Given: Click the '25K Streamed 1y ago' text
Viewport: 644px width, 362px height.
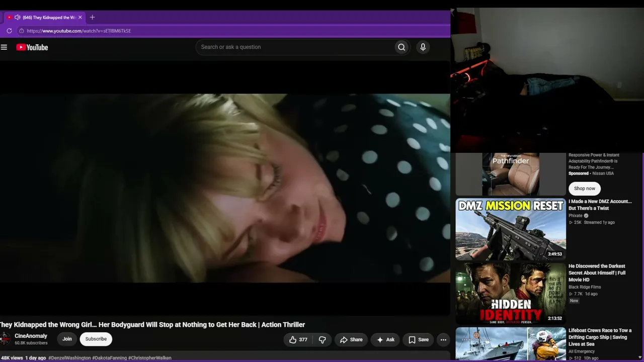Looking at the screenshot, I should 592,222.
